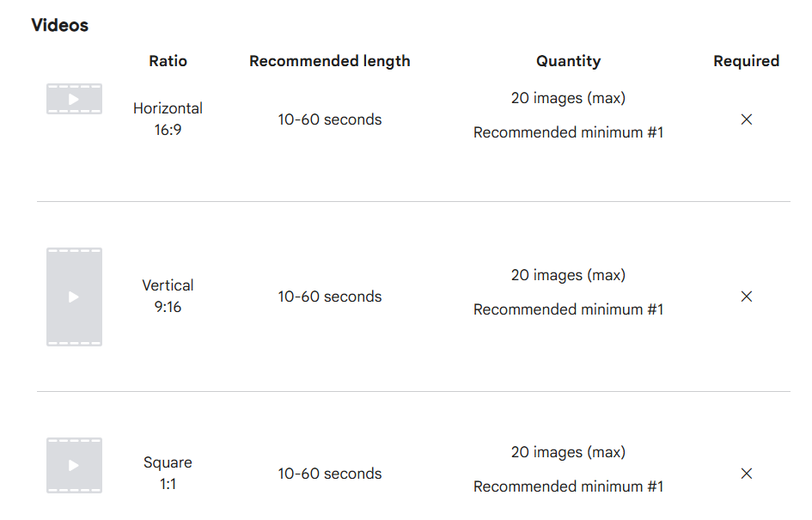The width and height of the screenshot is (812, 520).
Task: Select the Horizontal 16:9 ratio label
Action: click(x=168, y=119)
